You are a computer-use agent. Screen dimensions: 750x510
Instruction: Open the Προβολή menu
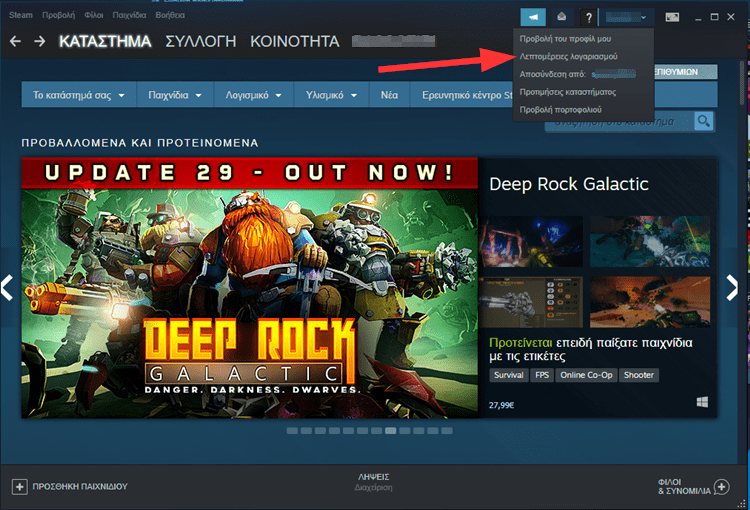coord(58,15)
